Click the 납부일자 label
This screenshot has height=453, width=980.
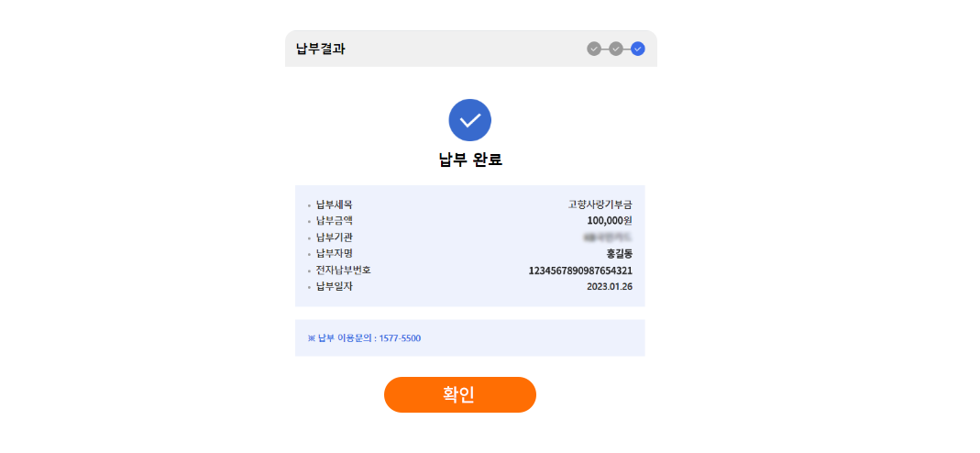coord(335,287)
